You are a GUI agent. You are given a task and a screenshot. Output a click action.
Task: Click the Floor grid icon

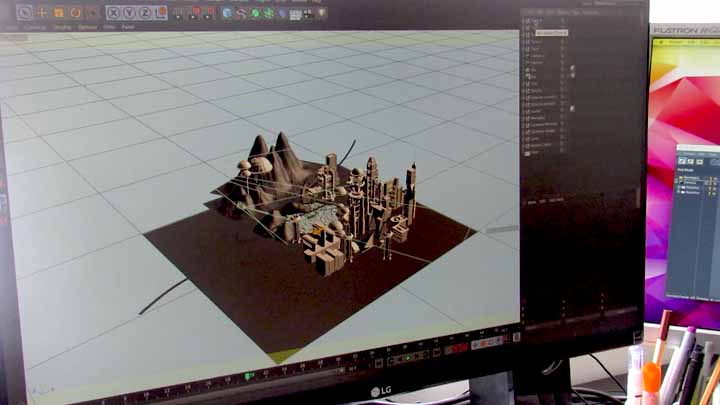(x=295, y=15)
